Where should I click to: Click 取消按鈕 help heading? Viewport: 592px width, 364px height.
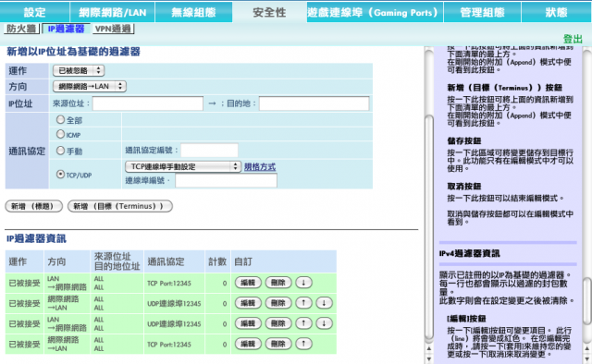464,186
